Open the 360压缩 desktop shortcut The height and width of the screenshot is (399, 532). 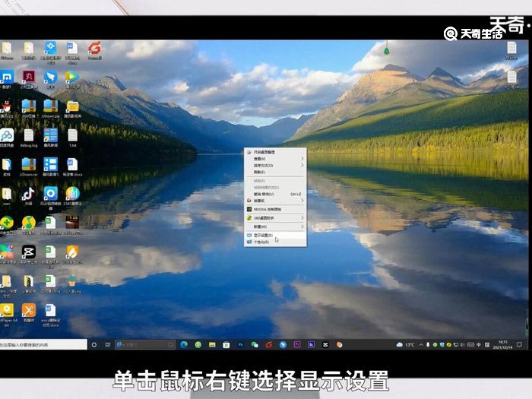pos(29,106)
